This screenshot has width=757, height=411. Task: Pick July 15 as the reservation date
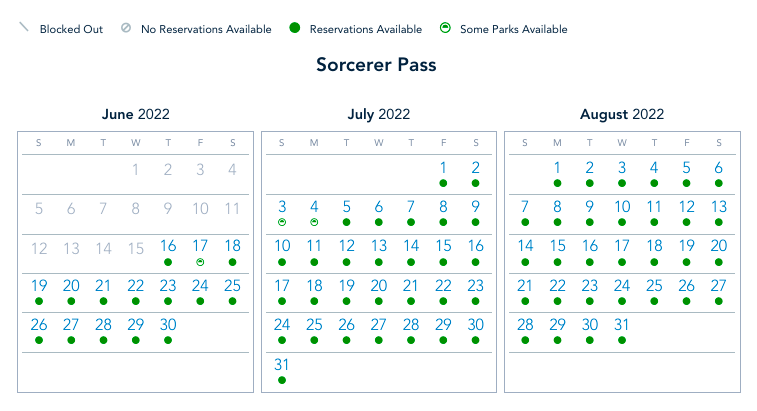(x=443, y=246)
